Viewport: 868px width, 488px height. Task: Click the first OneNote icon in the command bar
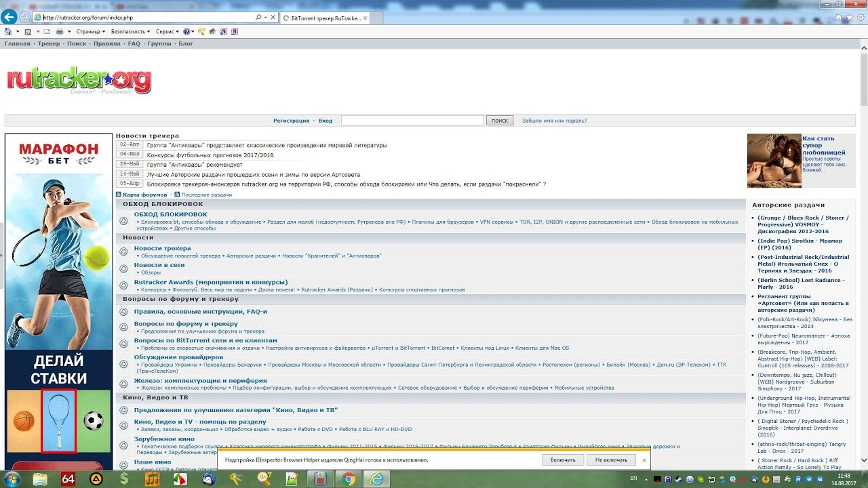pos(223,31)
